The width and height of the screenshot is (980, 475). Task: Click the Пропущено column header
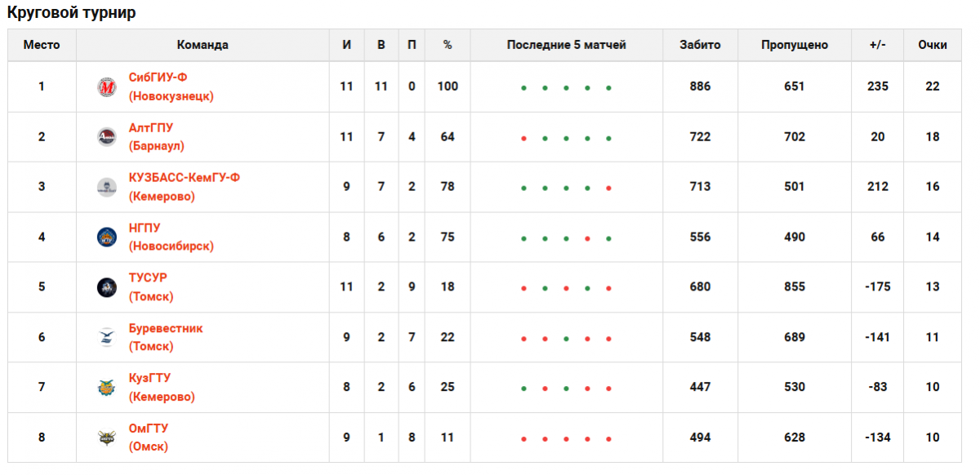coord(794,45)
